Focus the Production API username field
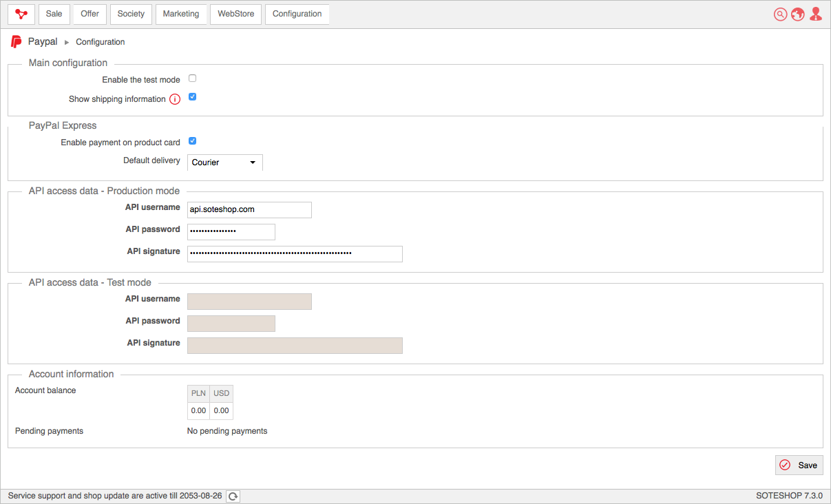The image size is (831, 504). point(249,209)
